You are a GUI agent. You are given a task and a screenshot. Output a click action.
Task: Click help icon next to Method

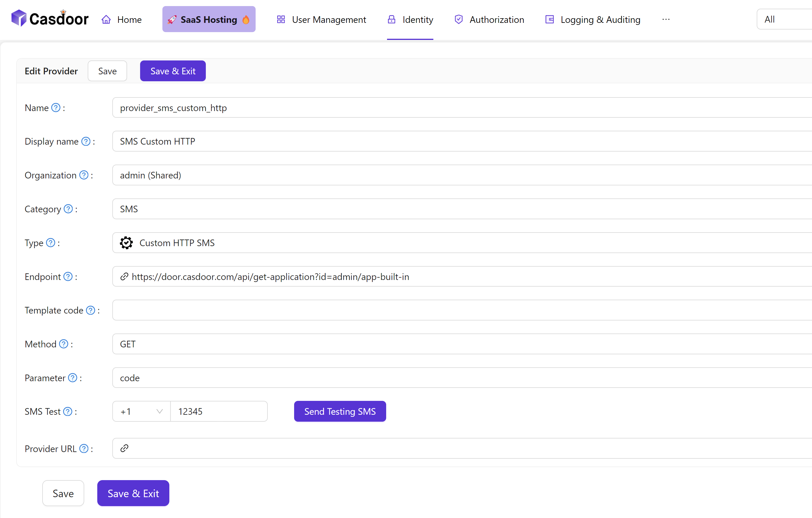tap(64, 344)
